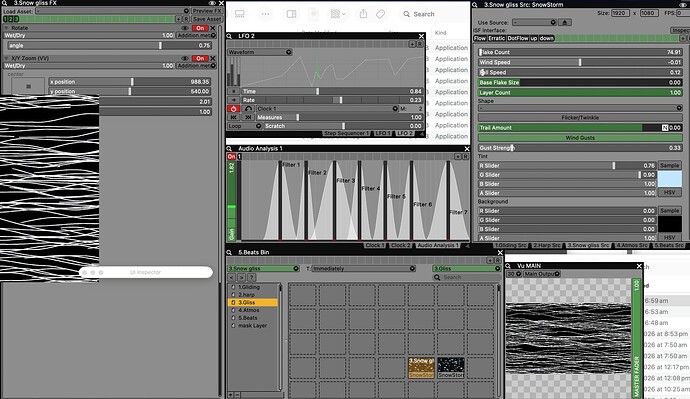Image resolution: width=690 pixels, height=399 pixels.
Task: Click the stop square icon beside Time slider
Action: pos(234,92)
